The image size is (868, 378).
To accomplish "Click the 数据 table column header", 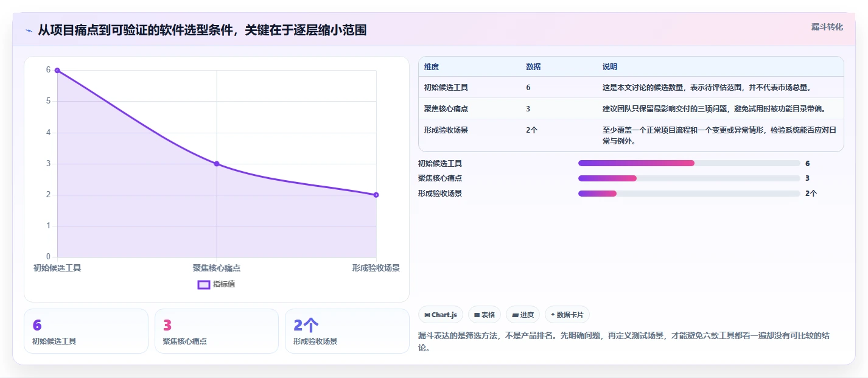I will (x=533, y=67).
